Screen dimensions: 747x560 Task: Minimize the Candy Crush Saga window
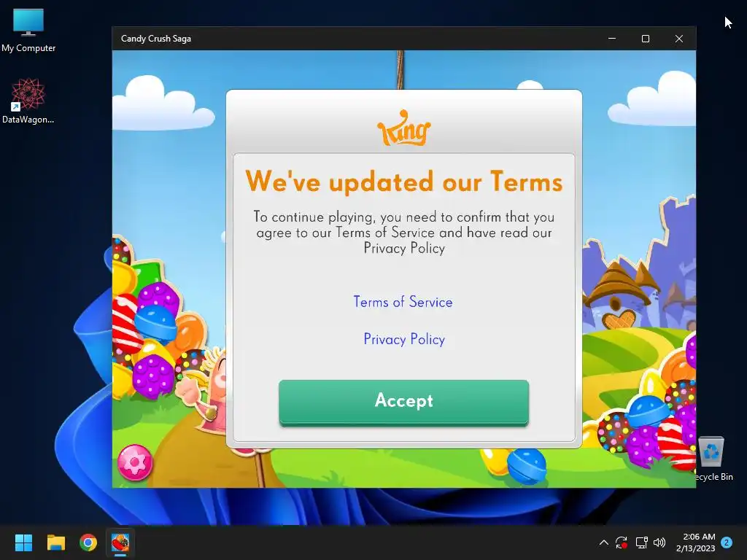point(612,39)
